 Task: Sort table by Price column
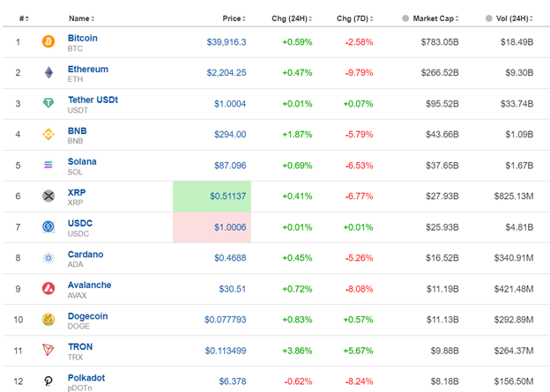tap(234, 18)
